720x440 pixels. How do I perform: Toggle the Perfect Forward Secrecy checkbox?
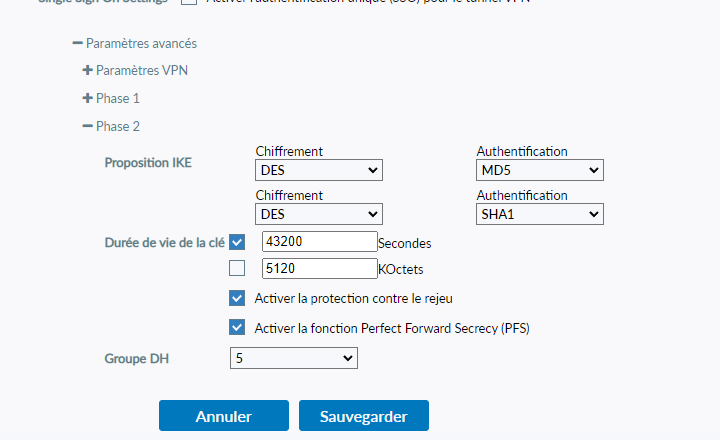point(237,327)
